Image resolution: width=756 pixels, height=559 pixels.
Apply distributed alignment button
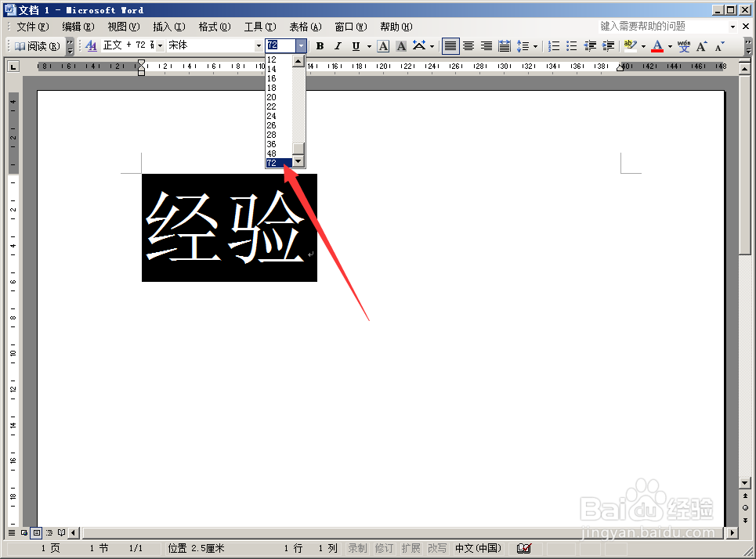505,46
